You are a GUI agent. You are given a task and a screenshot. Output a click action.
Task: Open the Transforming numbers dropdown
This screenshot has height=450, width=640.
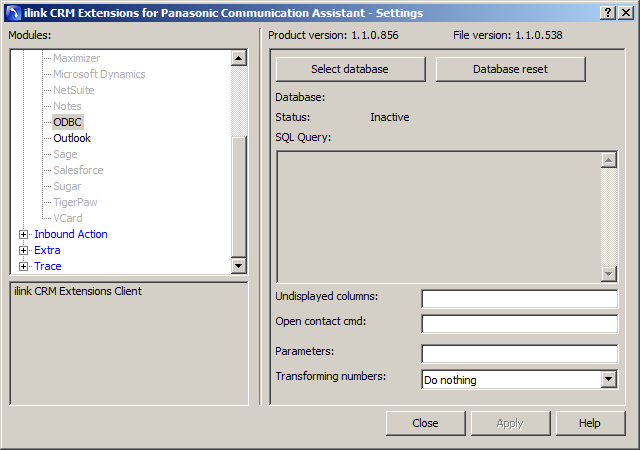(609, 380)
